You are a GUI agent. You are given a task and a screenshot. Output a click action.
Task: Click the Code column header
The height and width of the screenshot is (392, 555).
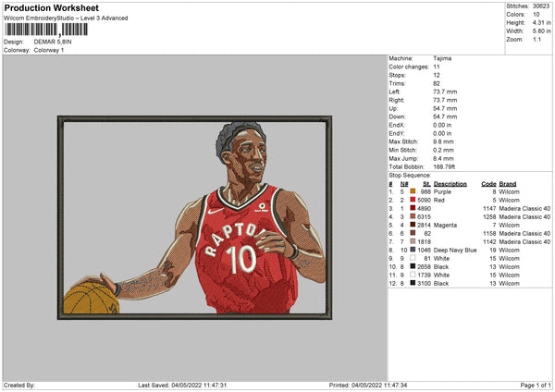(489, 183)
